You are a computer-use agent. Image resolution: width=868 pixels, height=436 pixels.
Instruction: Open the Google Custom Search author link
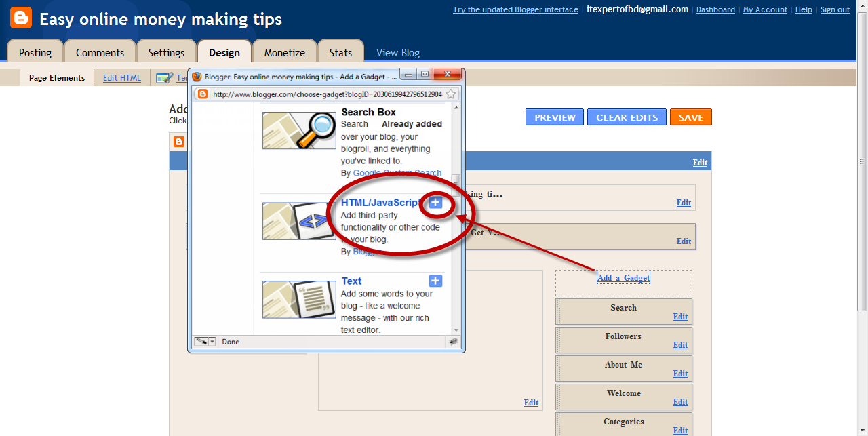coord(397,173)
